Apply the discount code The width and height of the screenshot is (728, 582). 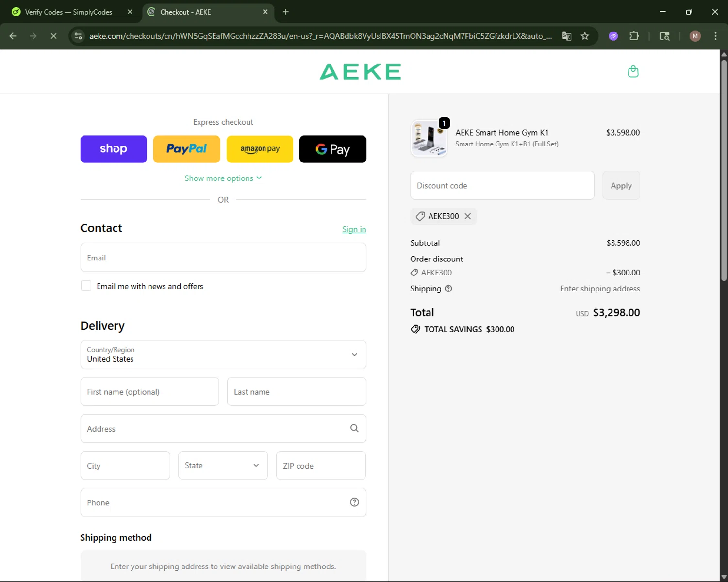(x=621, y=185)
